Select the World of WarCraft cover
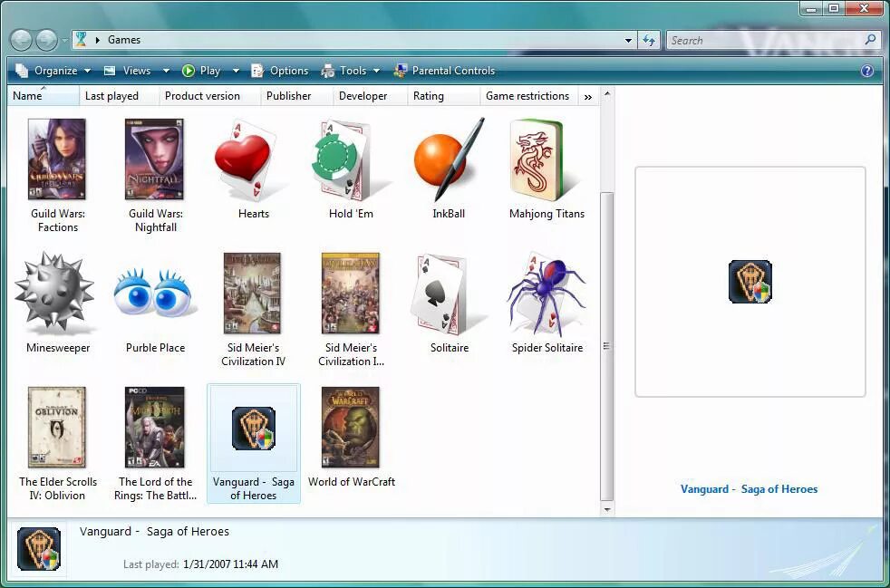This screenshot has height=588, width=890. click(x=350, y=428)
